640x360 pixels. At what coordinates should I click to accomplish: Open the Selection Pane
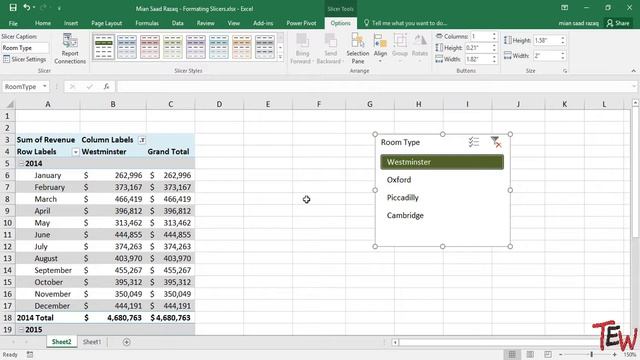(x=358, y=49)
